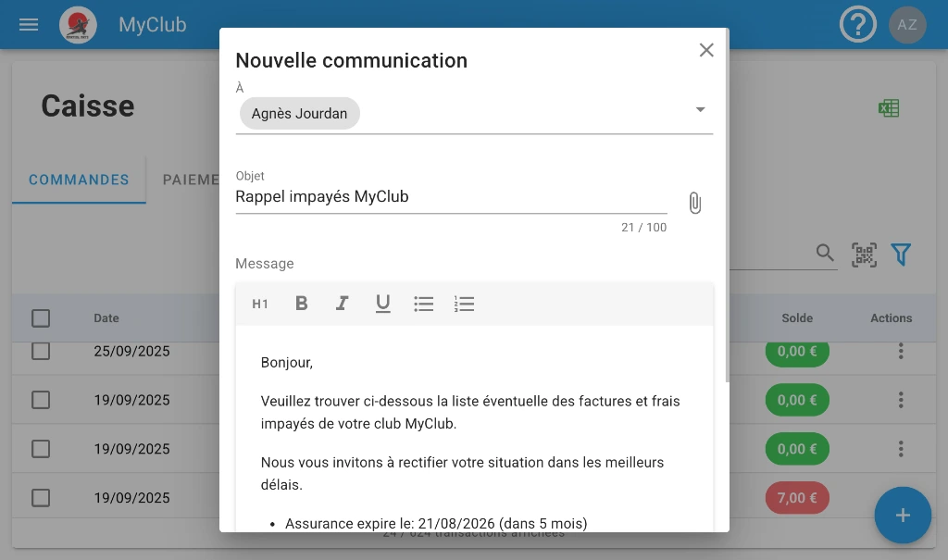Edit the Objet subject field
This screenshot has height=560, width=948.
(450, 197)
